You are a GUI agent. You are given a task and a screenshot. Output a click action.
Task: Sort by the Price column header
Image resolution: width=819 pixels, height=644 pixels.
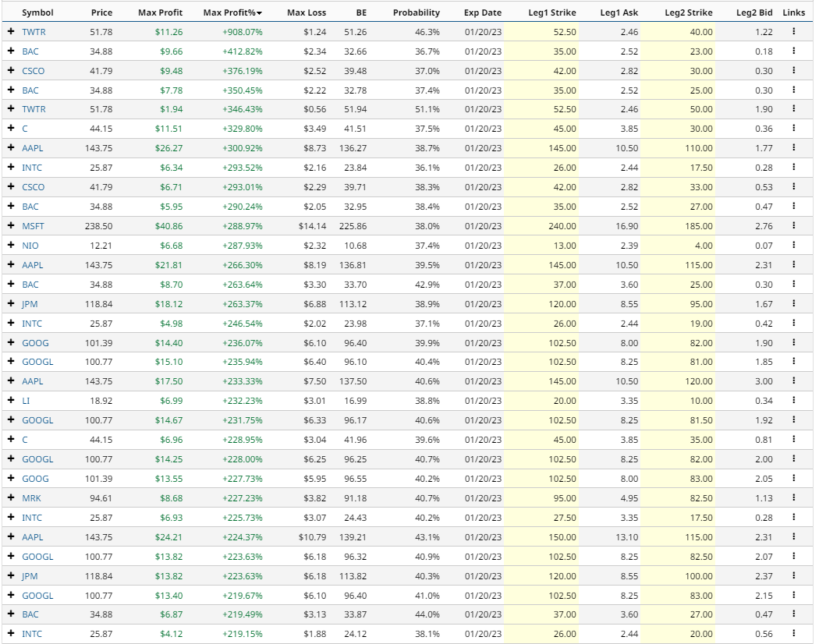pyautogui.click(x=101, y=12)
